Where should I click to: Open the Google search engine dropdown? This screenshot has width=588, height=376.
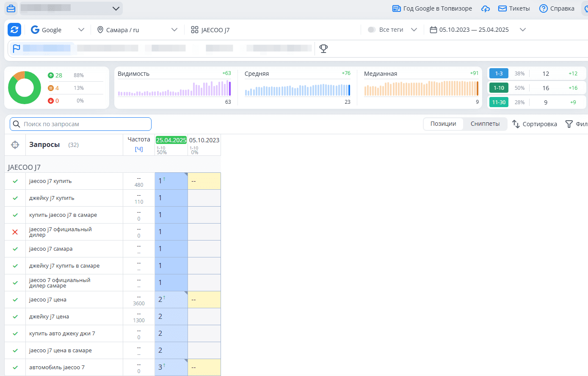(81, 30)
